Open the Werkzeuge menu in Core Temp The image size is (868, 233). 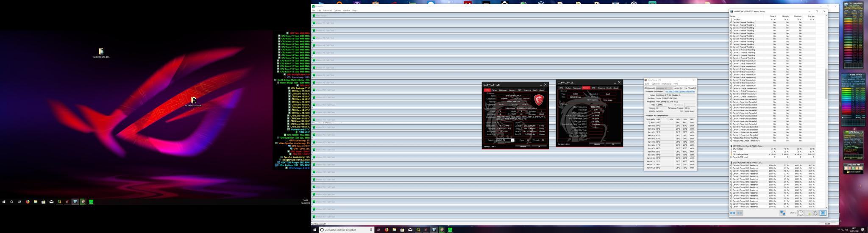click(x=667, y=84)
